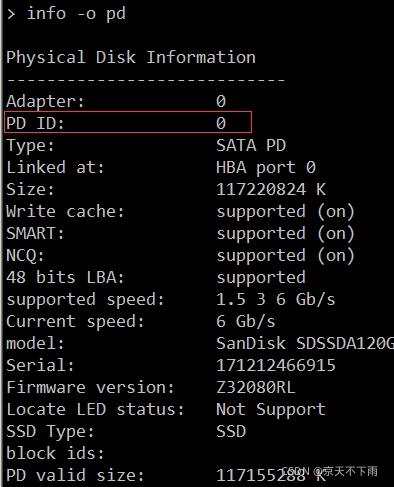Viewport: 394px width, 487px height.
Task: Click Write cache 'supported (on)' value
Action: coord(285,212)
